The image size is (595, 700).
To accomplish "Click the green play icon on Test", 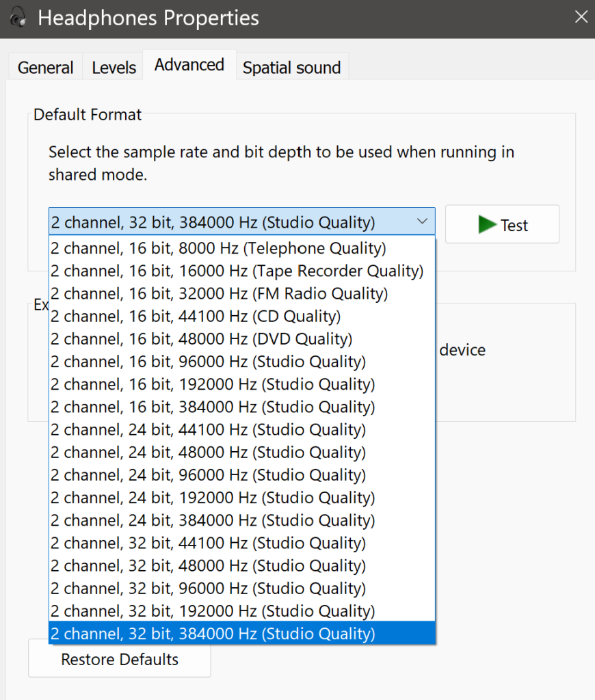I will click(x=487, y=225).
